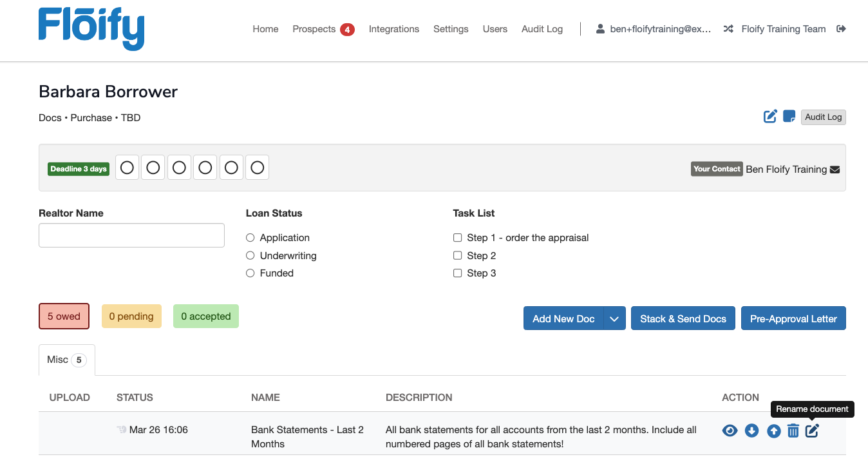Select the Funded loan status option
Viewport: 868px width, 457px height.
pos(250,273)
